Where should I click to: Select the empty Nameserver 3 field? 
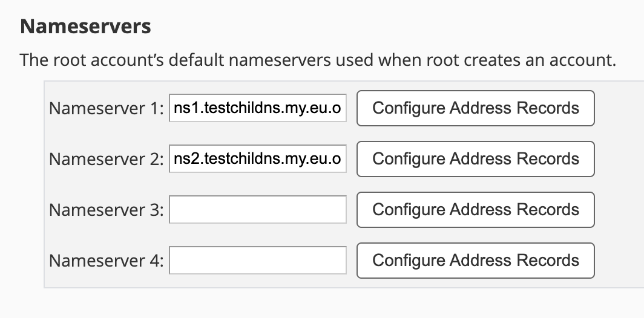point(258,210)
